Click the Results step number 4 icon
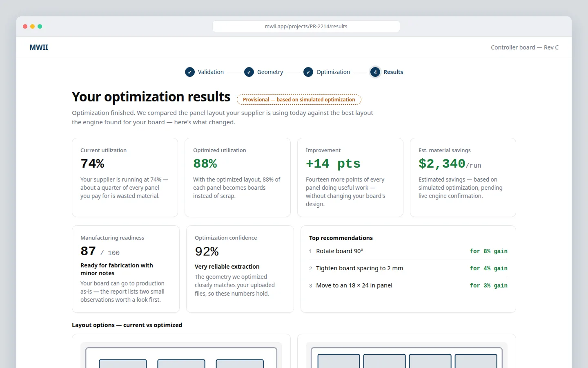 pos(375,72)
